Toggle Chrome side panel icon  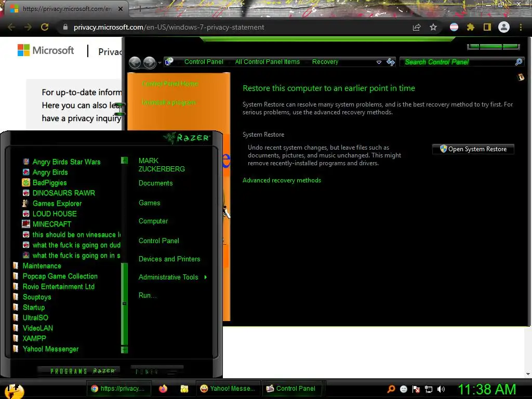click(487, 27)
